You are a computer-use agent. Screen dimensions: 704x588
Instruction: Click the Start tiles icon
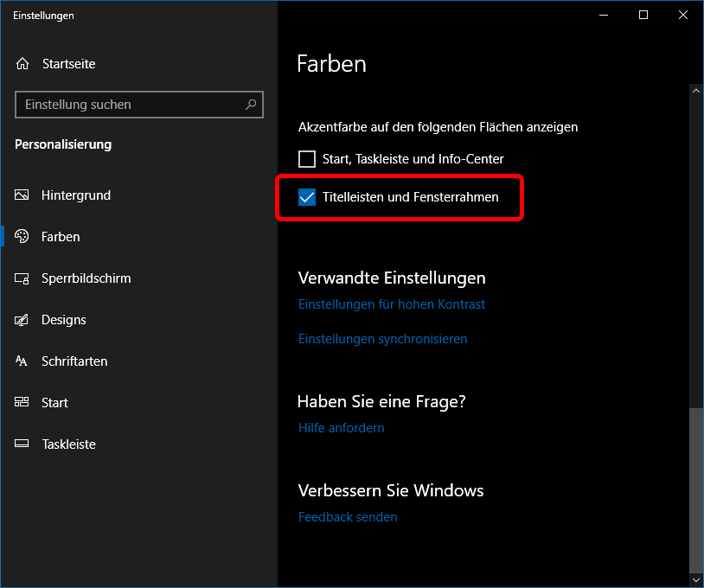click(22, 403)
